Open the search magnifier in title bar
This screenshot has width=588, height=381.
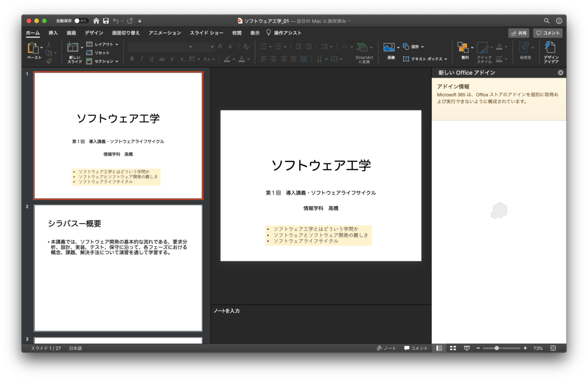coord(547,21)
